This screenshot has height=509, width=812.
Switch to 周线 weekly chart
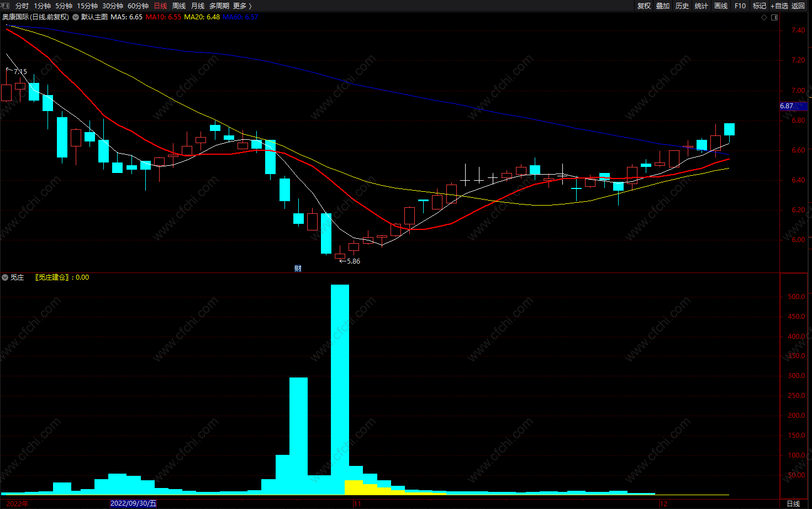coord(179,6)
